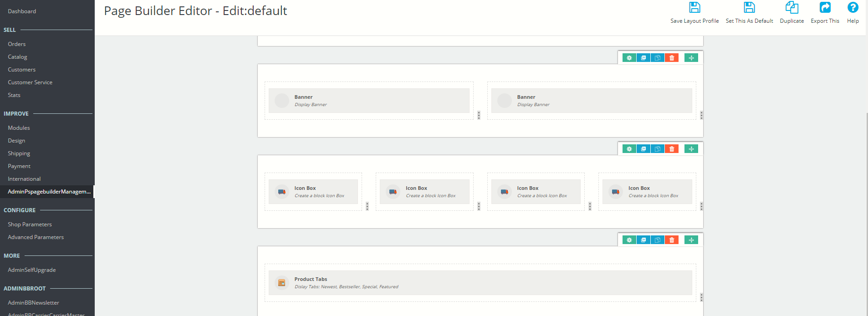The width and height of the screenshot is (868, 316).
Task: Click the Help question mark icon
Action: pyautogui.click(x=853, y=8)
